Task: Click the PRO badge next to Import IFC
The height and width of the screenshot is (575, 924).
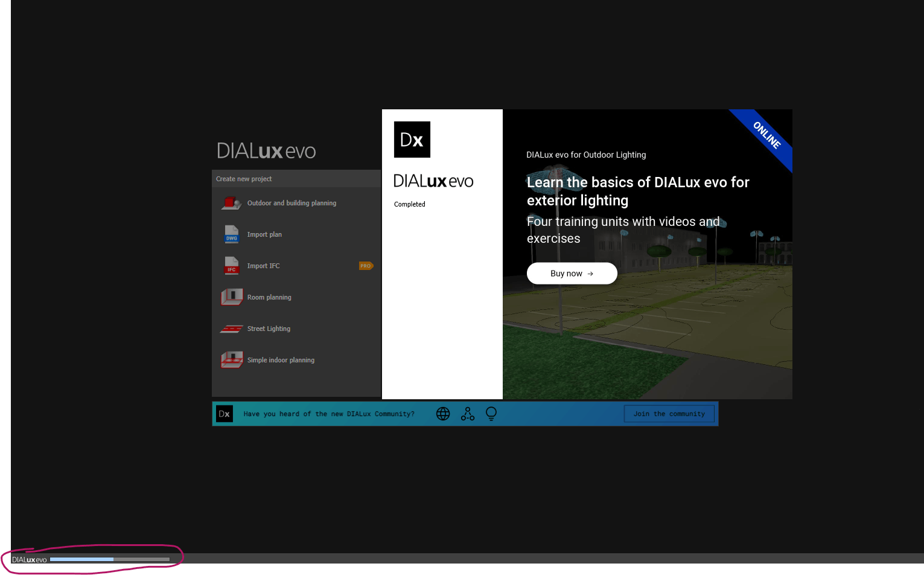Action: 366,266
